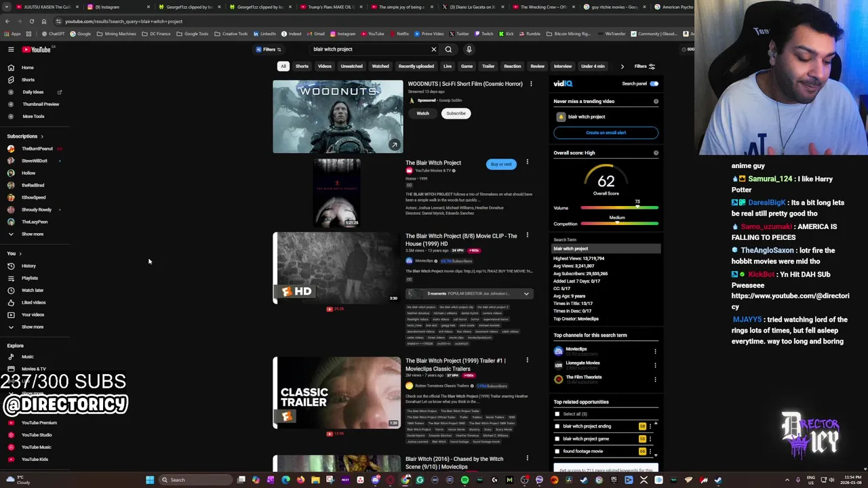Expand Show more under the You section
The width and height of the screenshot is (868, 488).
[x=32, y=327]
